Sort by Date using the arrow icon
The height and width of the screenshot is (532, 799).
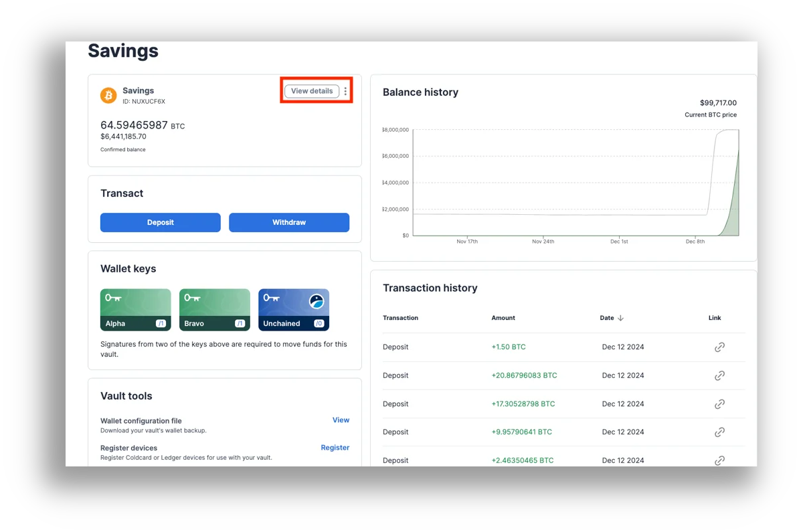click(620, 318)
